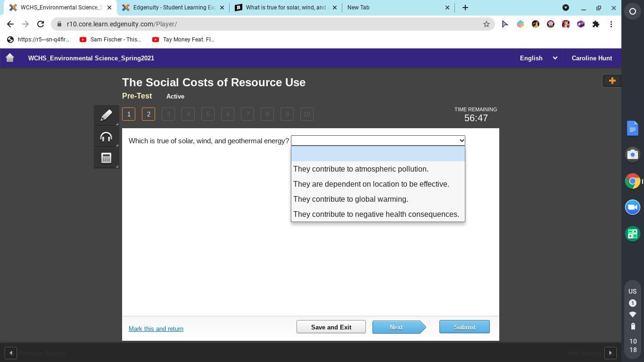The image size is (644, 362).
Task: Open the 'Sam Fischer - This...' bookmark
Action: pyautogui.click(x=110, y=40)
